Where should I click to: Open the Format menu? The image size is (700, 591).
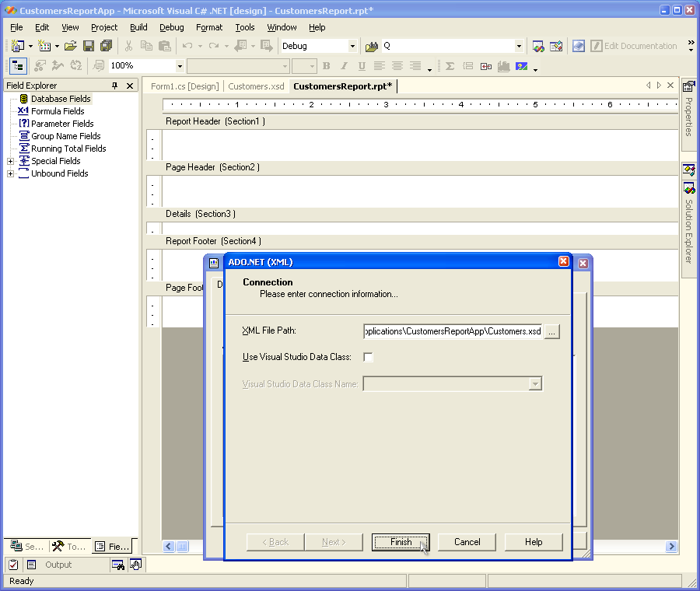(208, 27)
